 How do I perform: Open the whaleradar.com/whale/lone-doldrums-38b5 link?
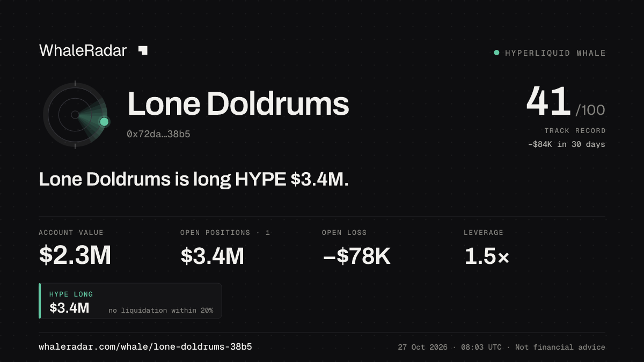pos(145,347)
